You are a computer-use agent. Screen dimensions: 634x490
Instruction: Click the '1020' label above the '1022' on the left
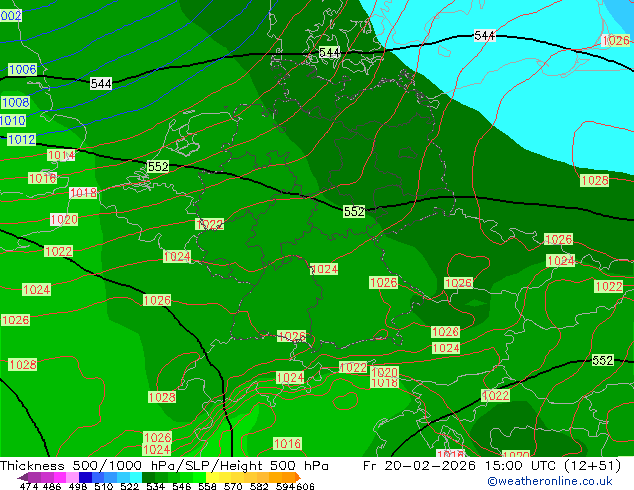pos(64,220)
